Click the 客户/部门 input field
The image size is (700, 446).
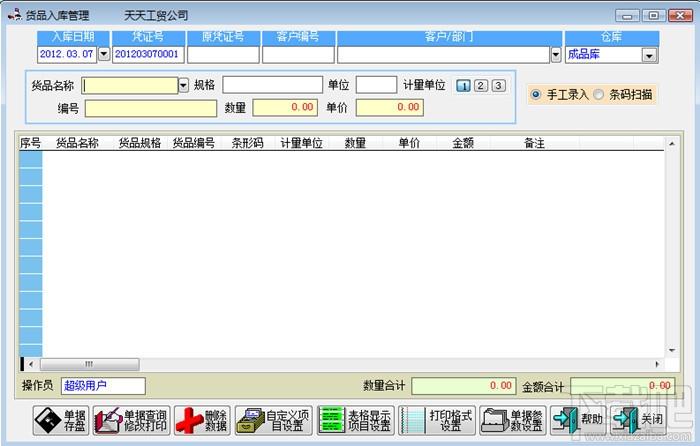(x=443, y=55)
